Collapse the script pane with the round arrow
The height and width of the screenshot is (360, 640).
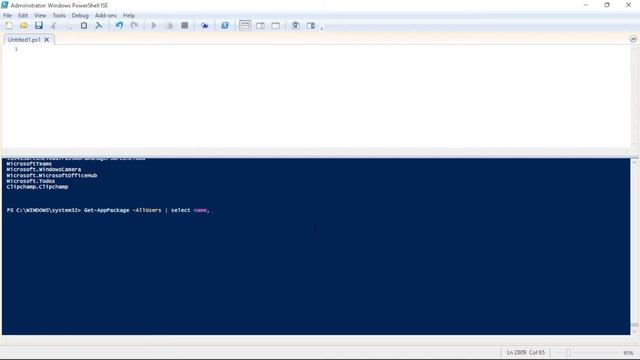633,39
